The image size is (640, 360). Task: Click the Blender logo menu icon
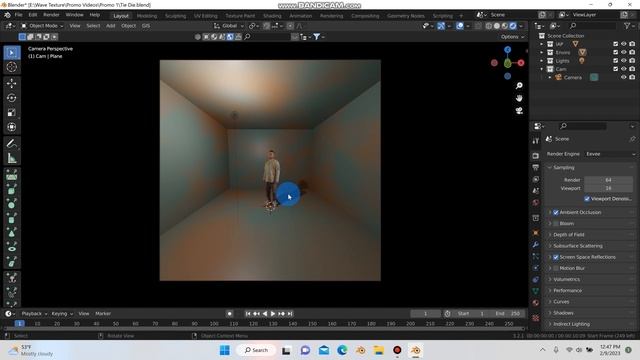pos(7,15)
